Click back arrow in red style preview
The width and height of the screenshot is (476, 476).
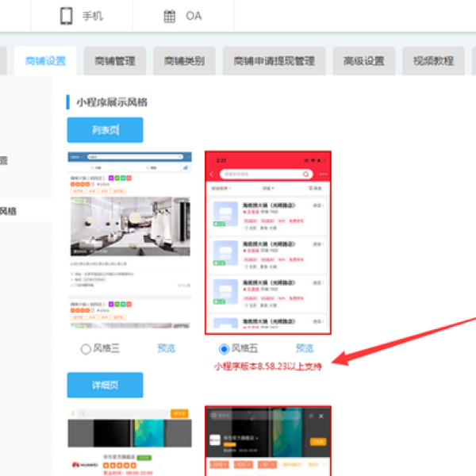click(x=212, y=174)
